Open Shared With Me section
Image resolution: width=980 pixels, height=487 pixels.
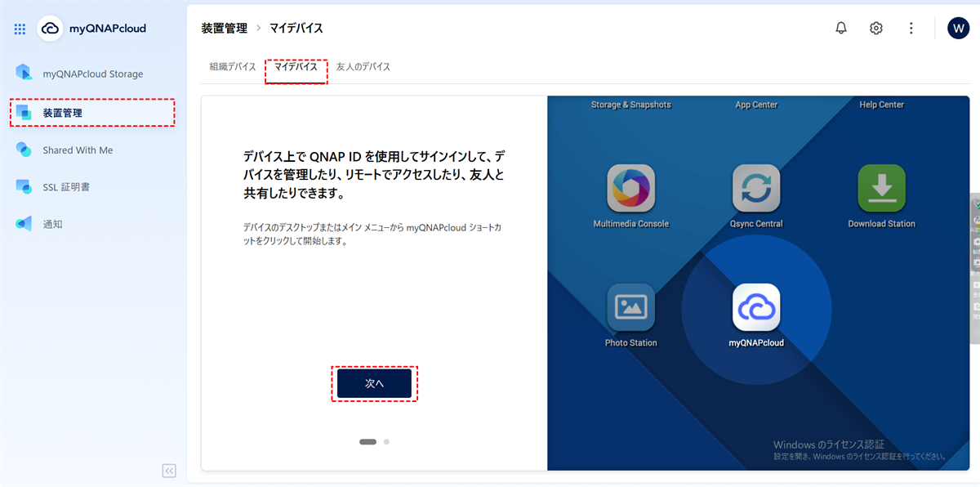pyautogui.click(x=93, y=150)
